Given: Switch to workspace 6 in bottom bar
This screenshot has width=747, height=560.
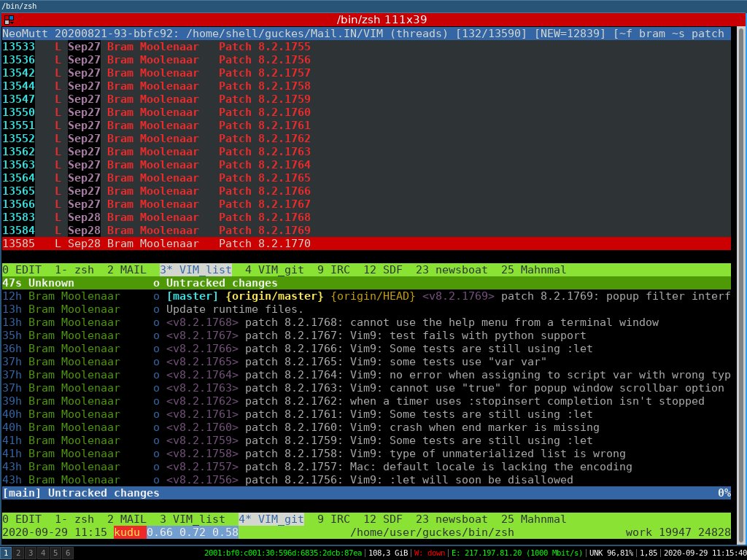Looking at the screenshot, I should click(68, 553).
